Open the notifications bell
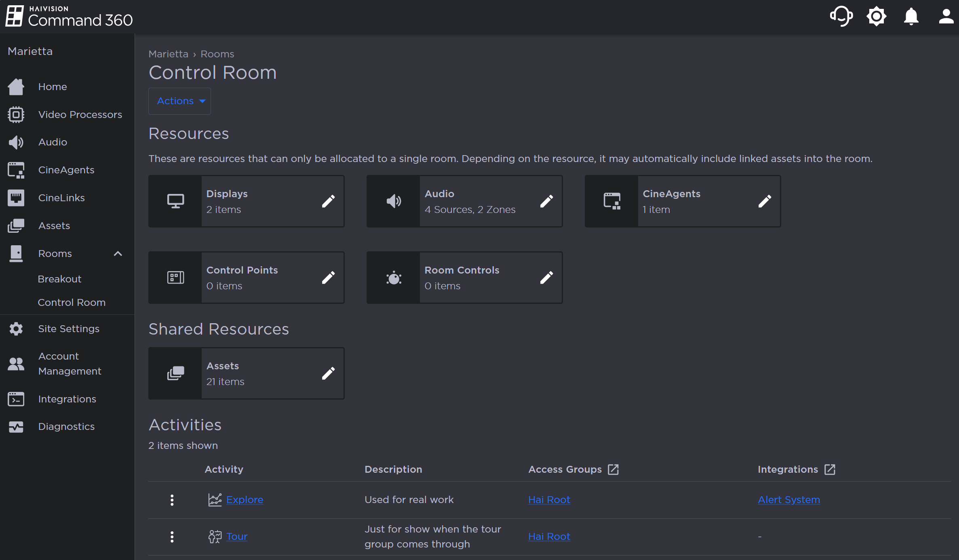959x560 pixels. [911, 17]
